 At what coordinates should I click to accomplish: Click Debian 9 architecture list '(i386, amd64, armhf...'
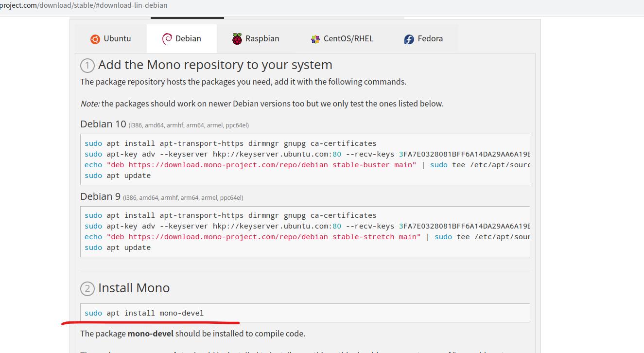coord(183,198)
